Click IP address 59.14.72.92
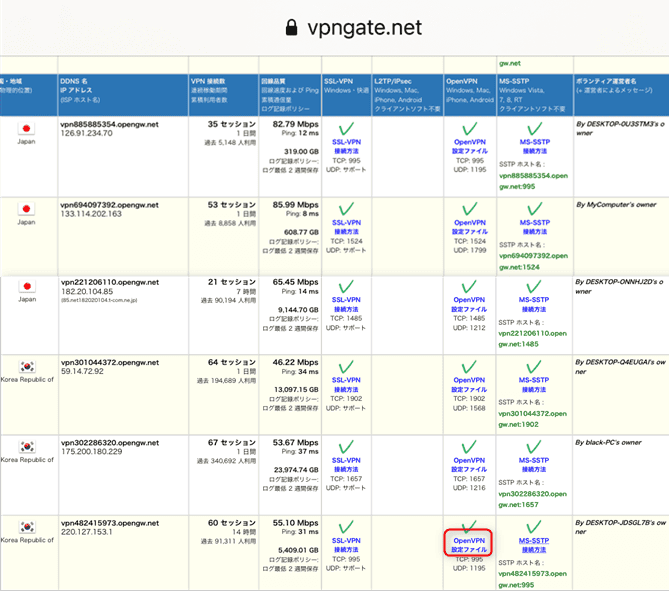Image resolution: width=669 pixels, height=591 pixels. point(82,371)
